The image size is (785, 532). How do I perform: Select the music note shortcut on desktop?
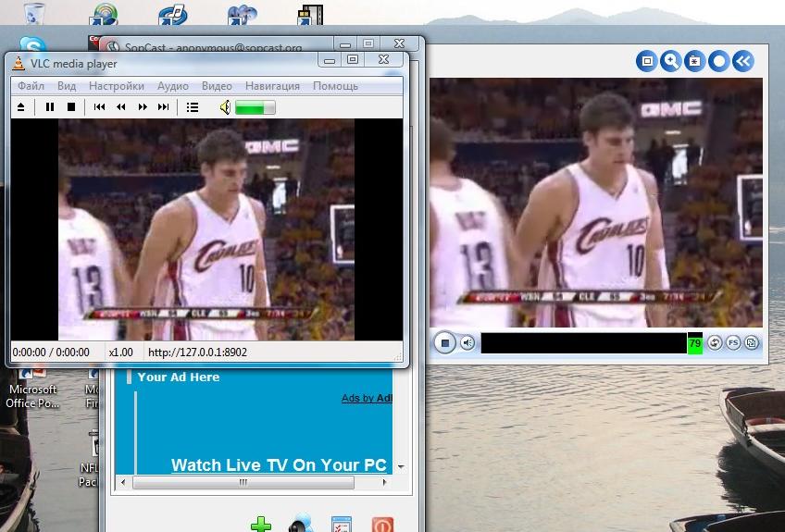pyautogui.click(x=173, y=14)
